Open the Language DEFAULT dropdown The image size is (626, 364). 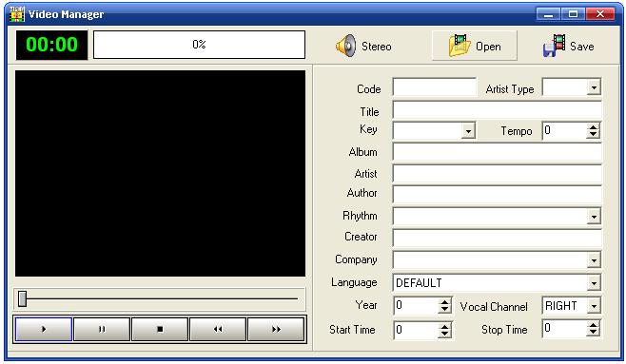594,283
